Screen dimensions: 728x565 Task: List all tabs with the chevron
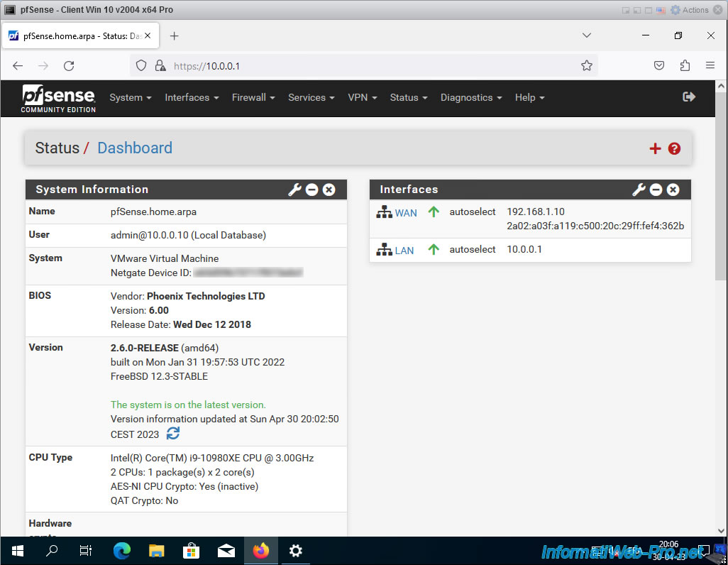click(x=587, y=35)
